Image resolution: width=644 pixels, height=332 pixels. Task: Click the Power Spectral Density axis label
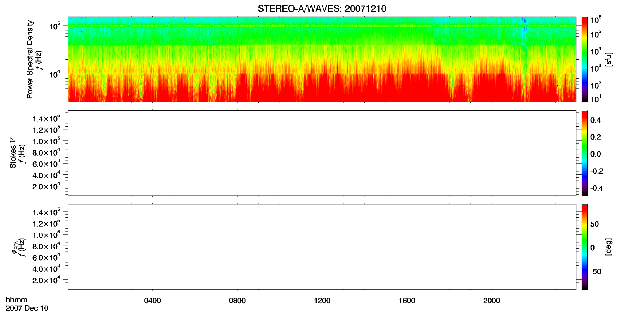click(x=30, y=59)
